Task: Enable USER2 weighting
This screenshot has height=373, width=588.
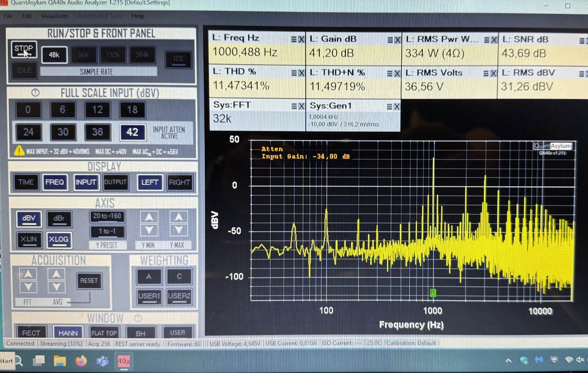Action: point(179,296)
